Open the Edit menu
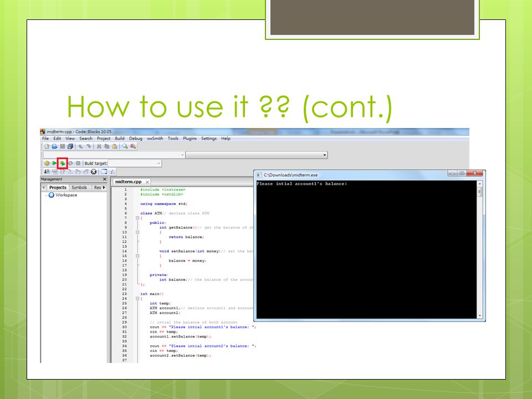The image size is (532, 399). point(57,139)
